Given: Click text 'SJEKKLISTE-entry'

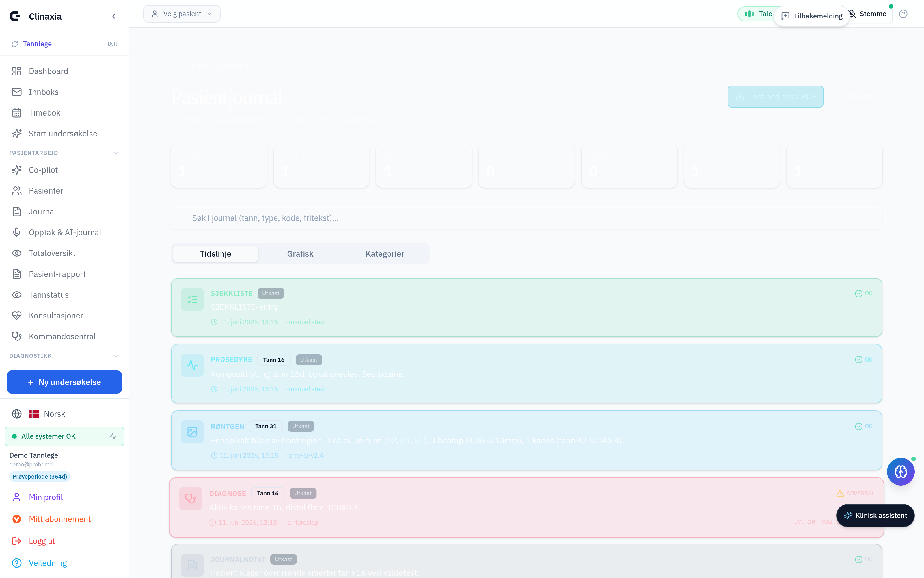Looking at the screenshot, I should (244, 307).
